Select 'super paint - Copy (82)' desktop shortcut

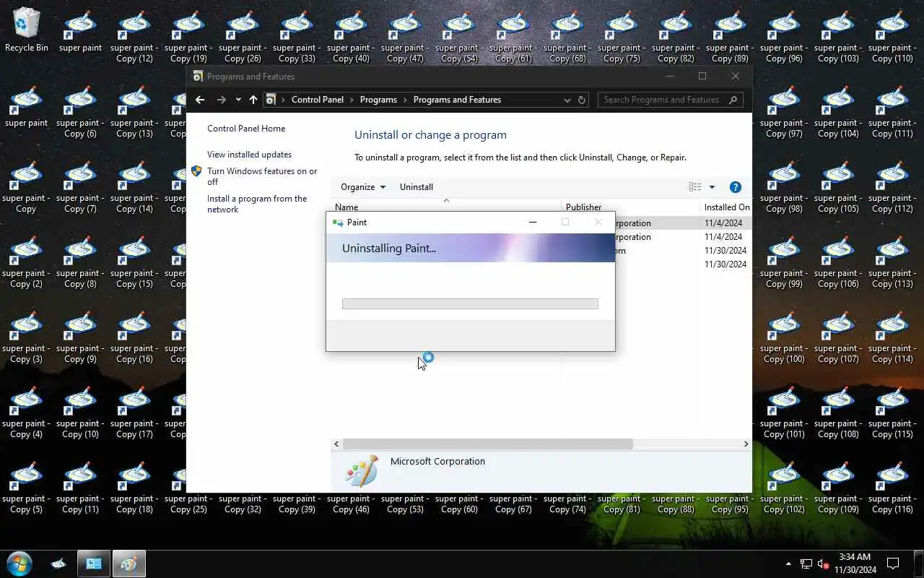676,36
